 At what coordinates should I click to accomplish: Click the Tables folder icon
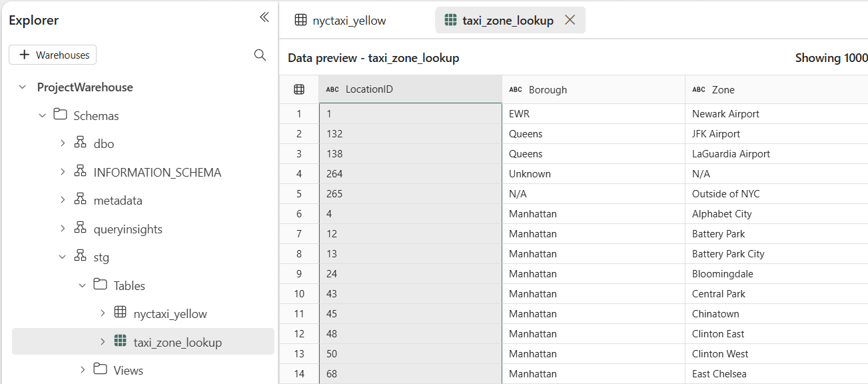pos(100,285)
